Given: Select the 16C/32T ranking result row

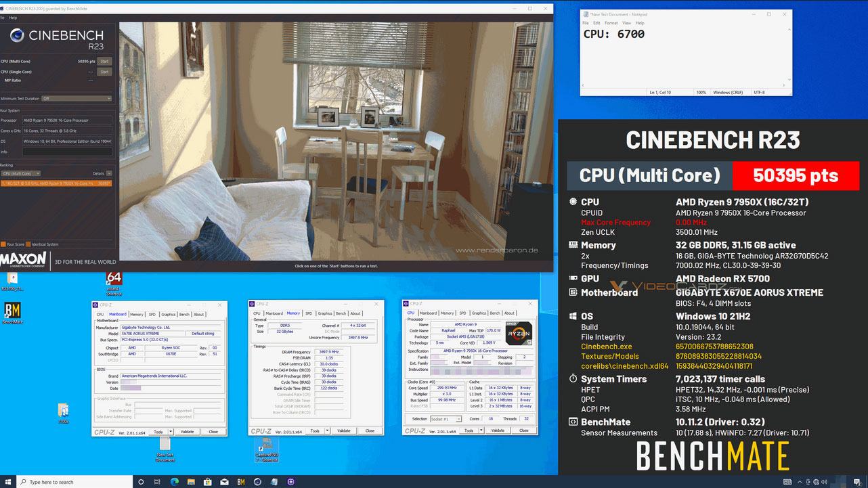Looking at the screenshot, I should [56, 183].
